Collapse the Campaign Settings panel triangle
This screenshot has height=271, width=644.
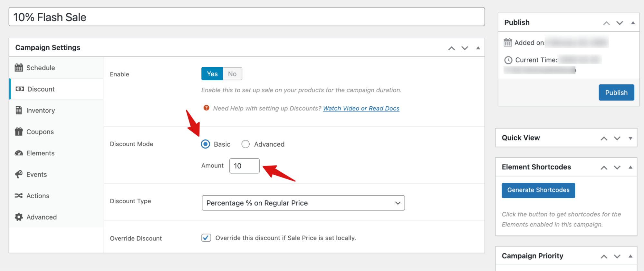[x=478, y=48]
